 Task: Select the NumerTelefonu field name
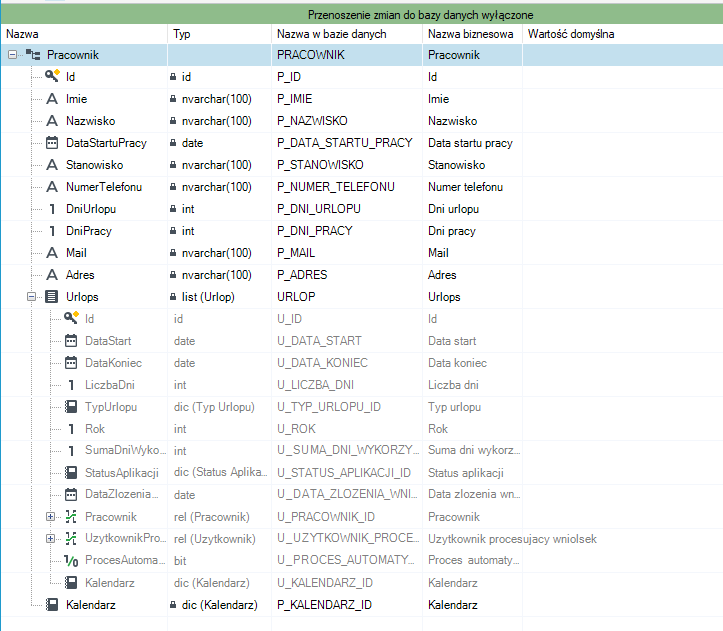[x=104, y=187]
